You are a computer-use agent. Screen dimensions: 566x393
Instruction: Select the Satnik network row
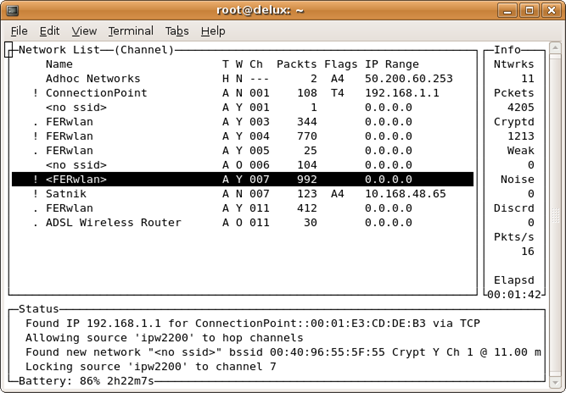(x=243, y=194)
